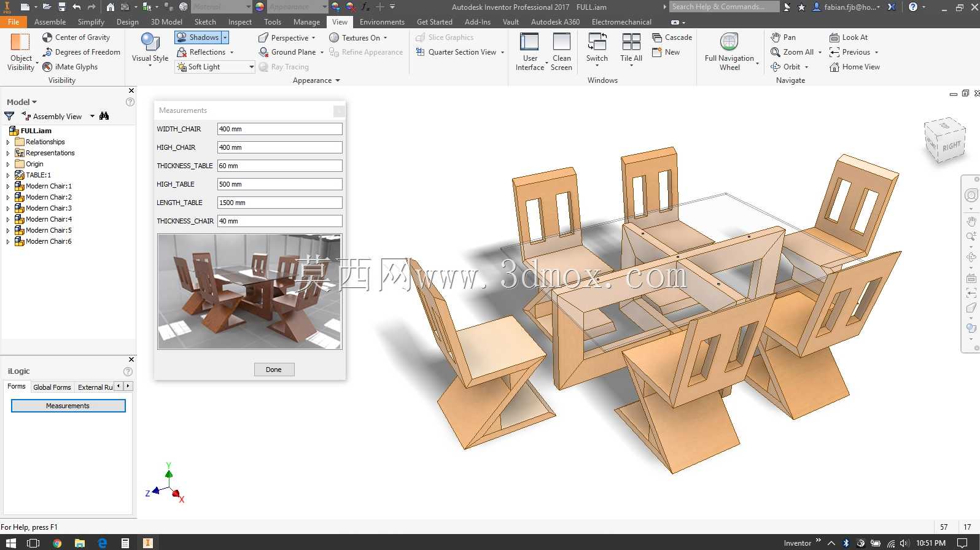Toggle Center of Gravity display

[76, 37]
